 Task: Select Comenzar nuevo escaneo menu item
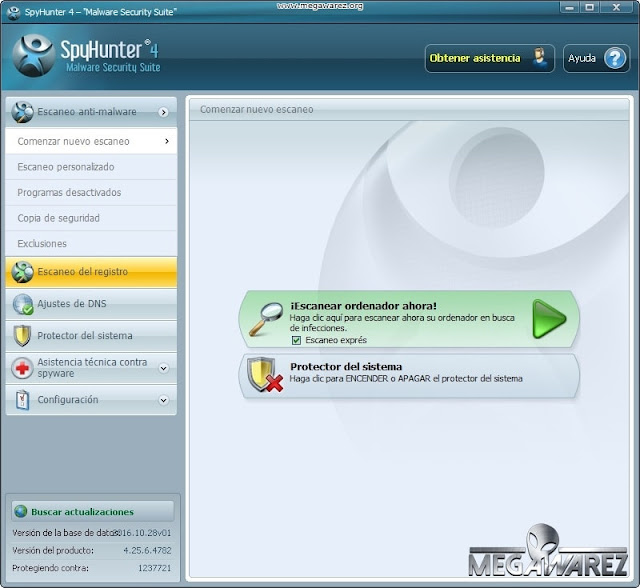[x=91, y=141]
